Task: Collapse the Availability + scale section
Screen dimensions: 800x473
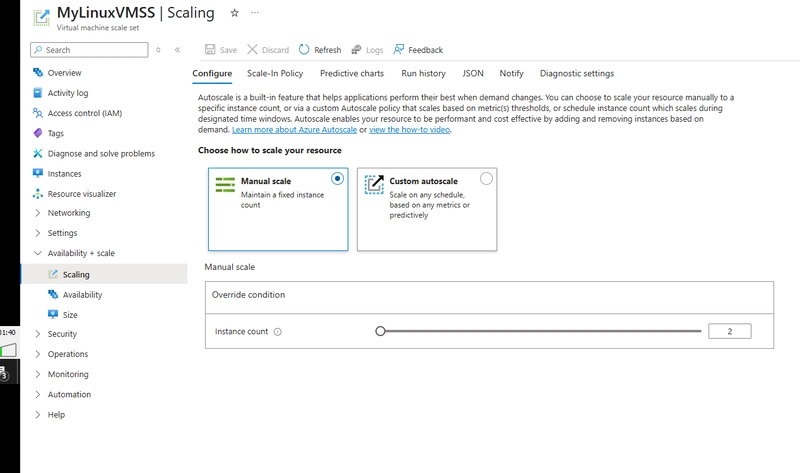Action: [38, 253]
